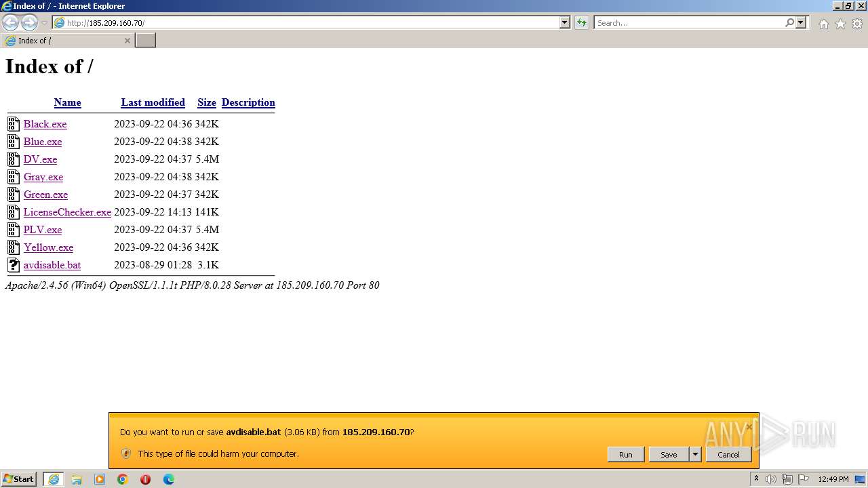Click the Run button in download bar
868x488 pixels.
click(625, 454)
